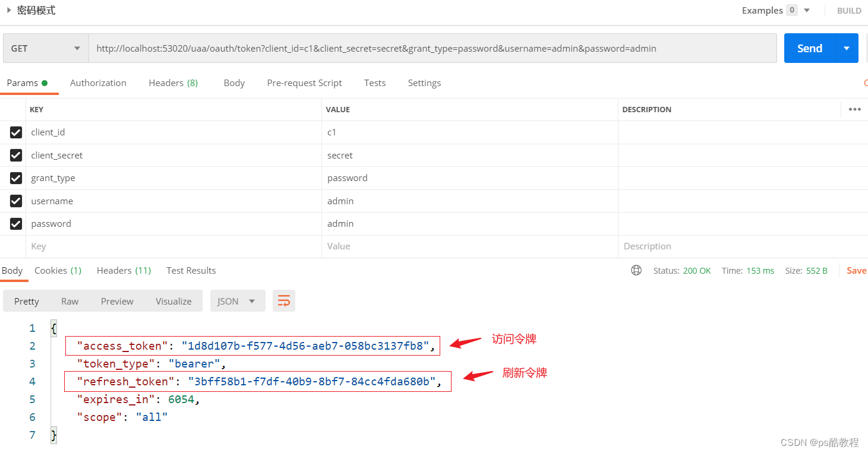Click the admin value in password row
The height and width of the screenshot is (453, 868).
click(470, 224)
